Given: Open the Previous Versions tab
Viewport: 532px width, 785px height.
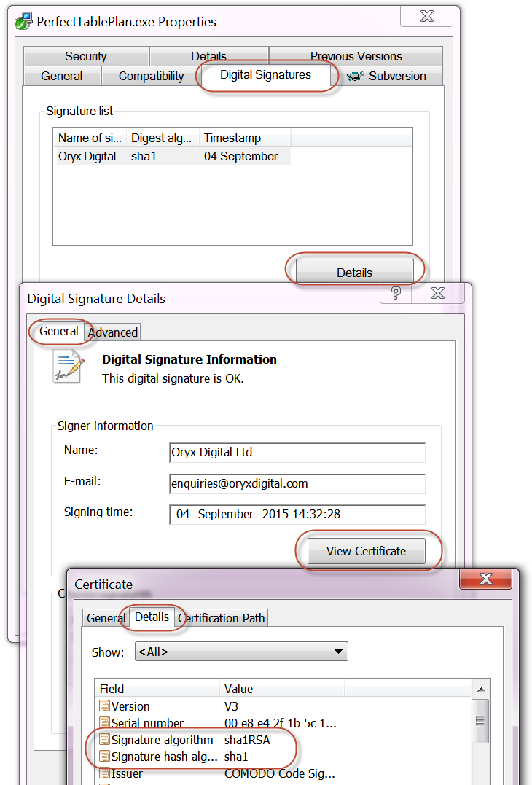Looking at the screenshot, I should 356,56.
